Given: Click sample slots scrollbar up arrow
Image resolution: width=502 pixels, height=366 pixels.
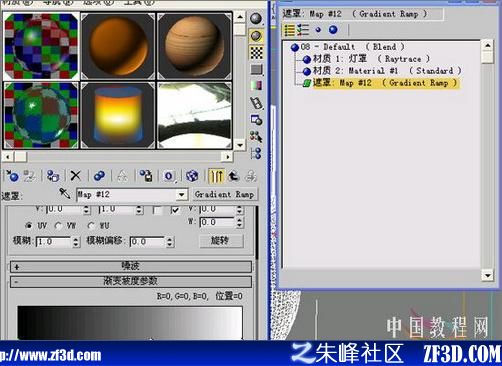Looking at the screenshot, I should coord(240,17).
